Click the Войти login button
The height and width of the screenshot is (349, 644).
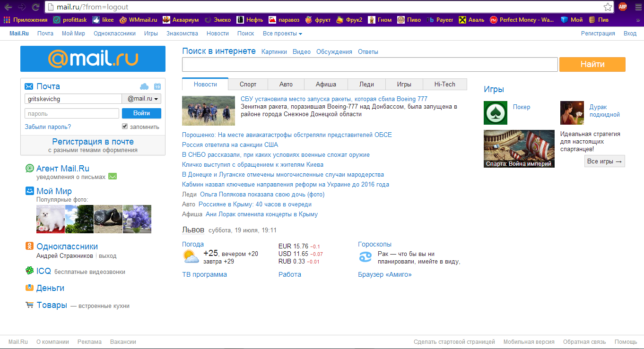(141, 113)
